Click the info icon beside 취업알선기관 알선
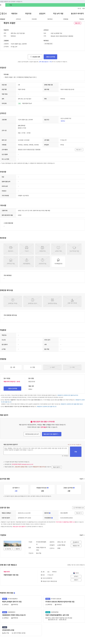Screen dimensions: 85x644 click(x=48, y=488)
